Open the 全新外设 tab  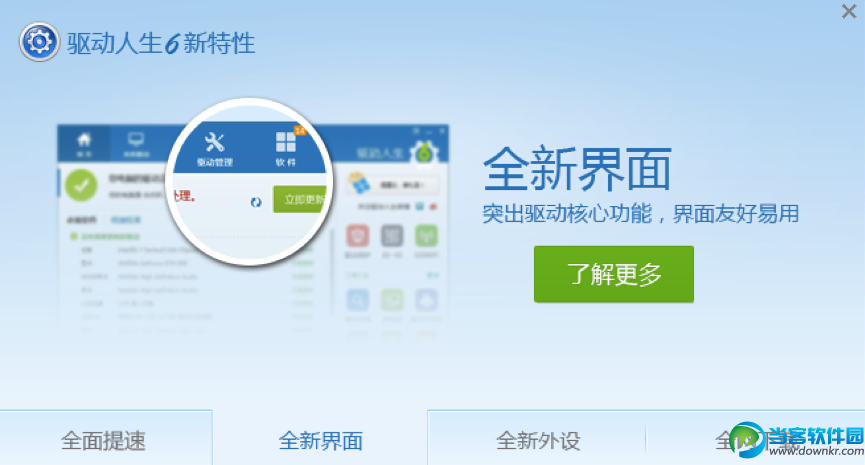[x=538, y=440]
